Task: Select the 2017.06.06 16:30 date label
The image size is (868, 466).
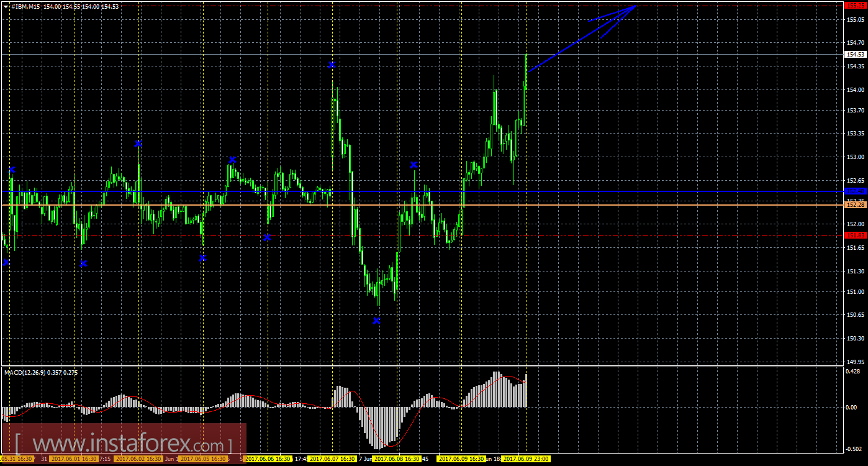Action: click(268, 459)
